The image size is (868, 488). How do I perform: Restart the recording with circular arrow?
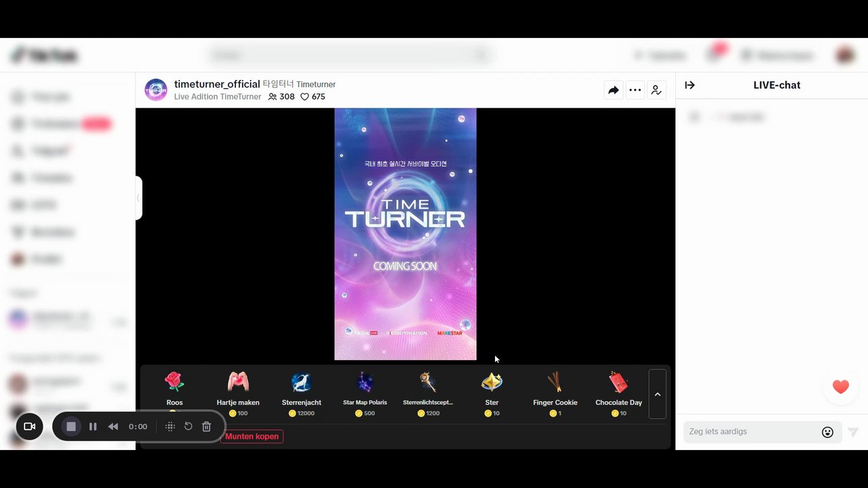(189, 426)
